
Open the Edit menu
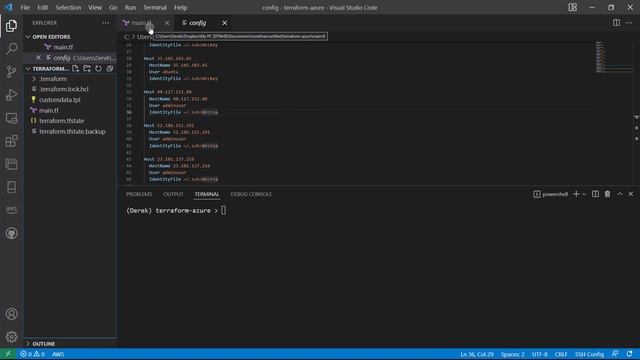click(x=42, y=7)
